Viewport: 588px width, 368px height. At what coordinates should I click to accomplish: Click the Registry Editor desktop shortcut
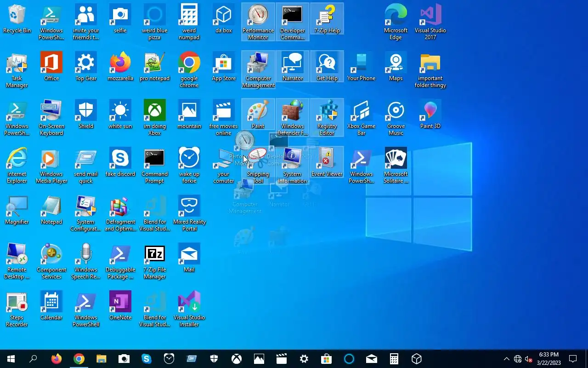click(327, 118)
